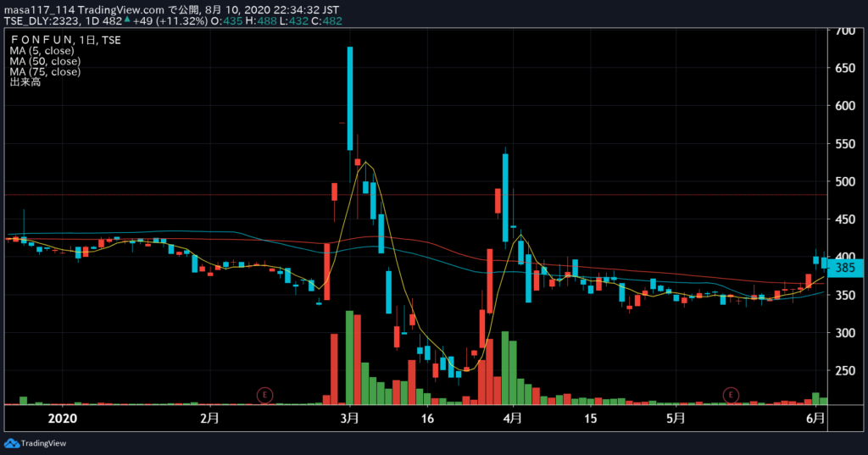Click the 16 date axis label
Image resolution: width=868 pixels, height=455 pixels.
tap(427, 418)
